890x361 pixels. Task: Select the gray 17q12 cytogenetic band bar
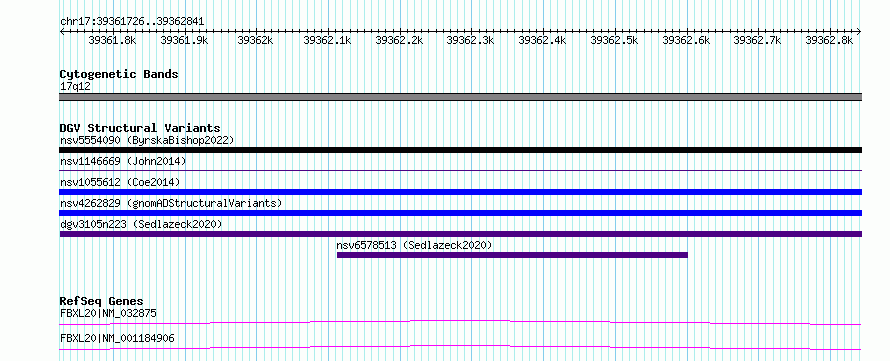[461, 97]
